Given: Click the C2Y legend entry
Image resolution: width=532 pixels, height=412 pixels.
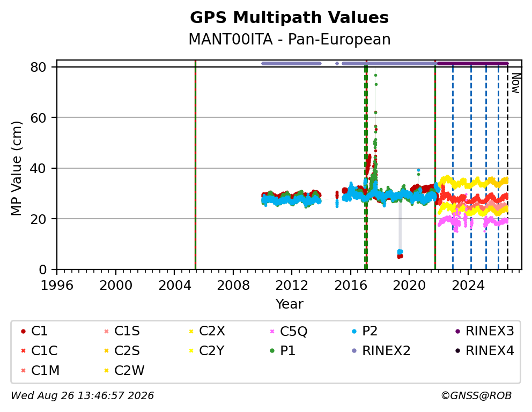Looking at the screenshot, I should tap(206, 351).
